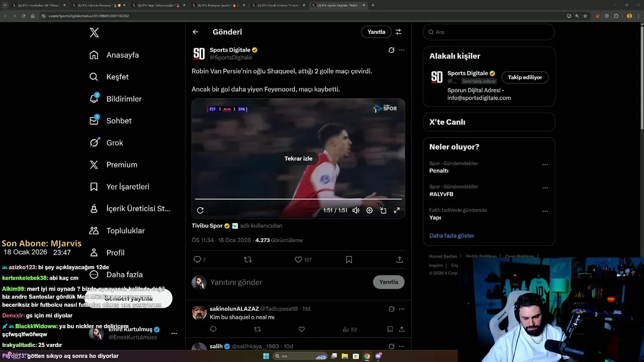Toggle the picture-in-picture video icon
The height and width of the screenshot is (362, 644).
pyautogui.click(x=383, y=211)
